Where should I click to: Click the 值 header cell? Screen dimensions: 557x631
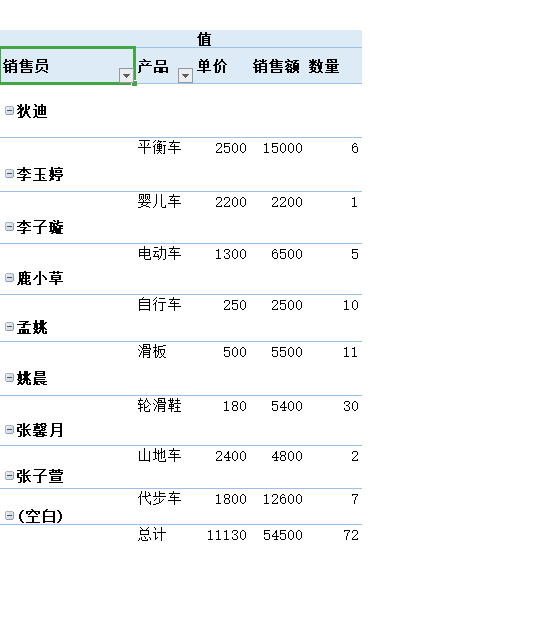pyautogui.click(x=204, y=39)
